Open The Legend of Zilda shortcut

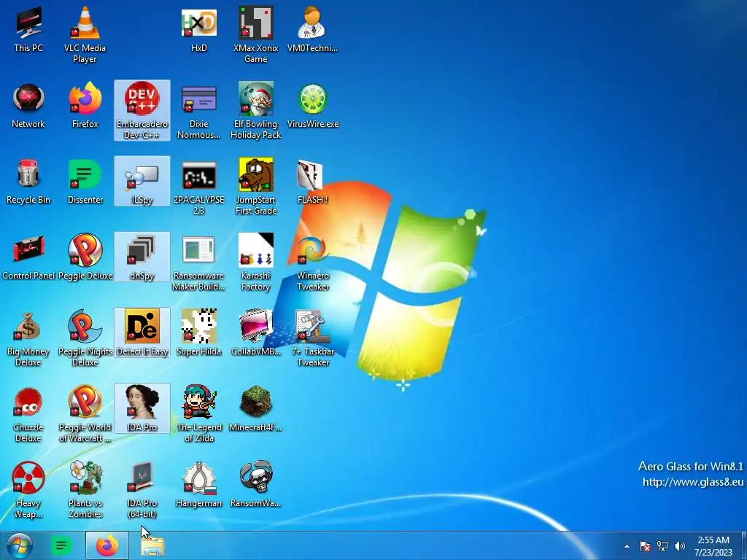tap(198, 414)
